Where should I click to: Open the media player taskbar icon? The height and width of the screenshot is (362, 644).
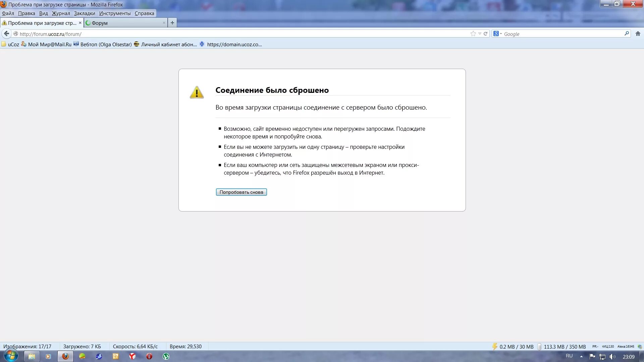pos(48,356)
